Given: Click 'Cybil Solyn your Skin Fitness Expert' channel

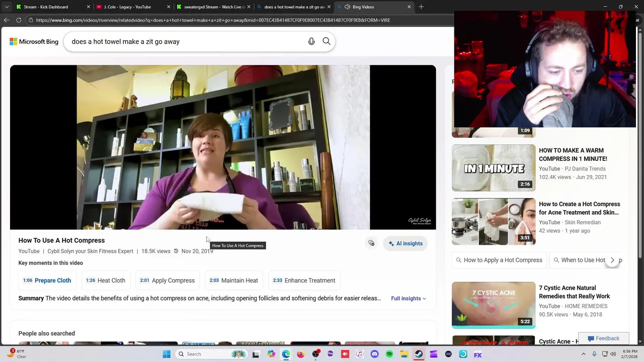Looking at the screenshot, I should coord(91,251).
